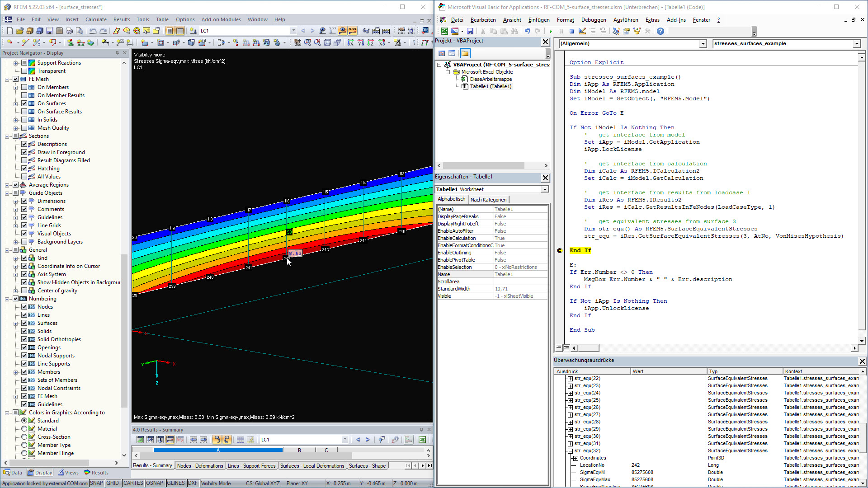Click the Undo icon in RFEM toolbar
Image resolution: width=868 pixels, height=488 pixels.
point(94,31)
